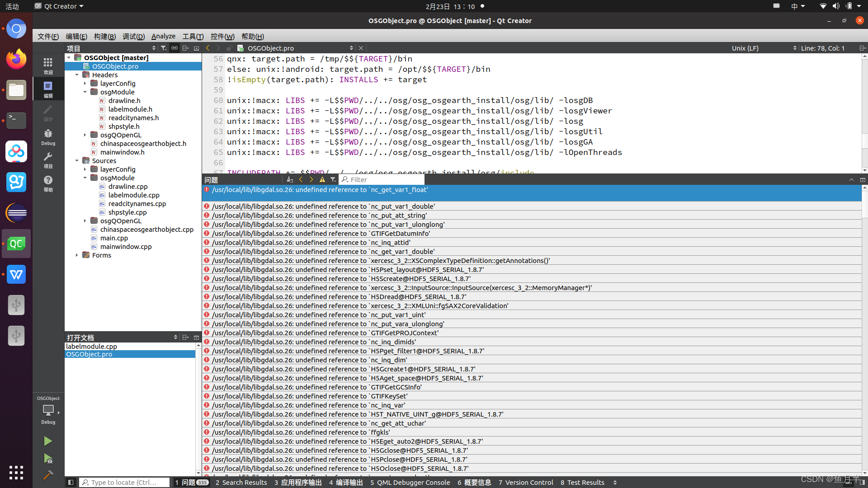Open the Unix (LF) line ending dropdown
Image resolution: width=868 pixels, height=488 pixels.
764,48
